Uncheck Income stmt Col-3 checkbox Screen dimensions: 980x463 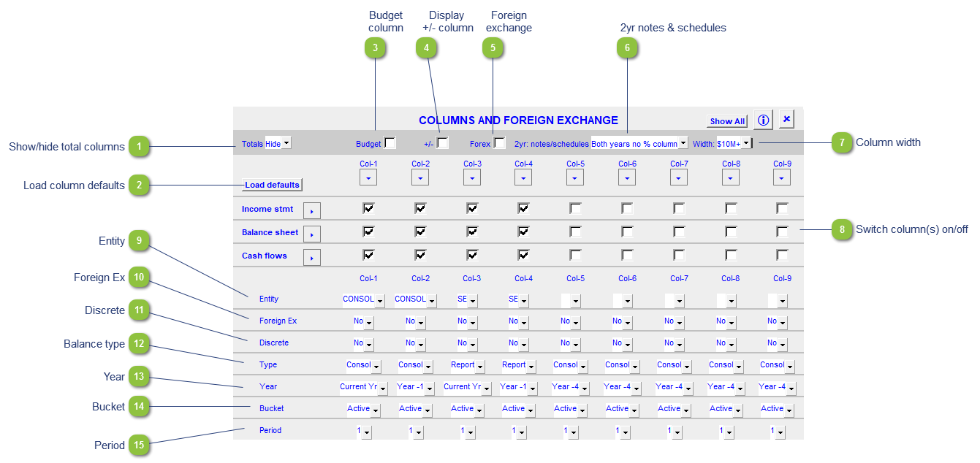click(x=472, y=208)
